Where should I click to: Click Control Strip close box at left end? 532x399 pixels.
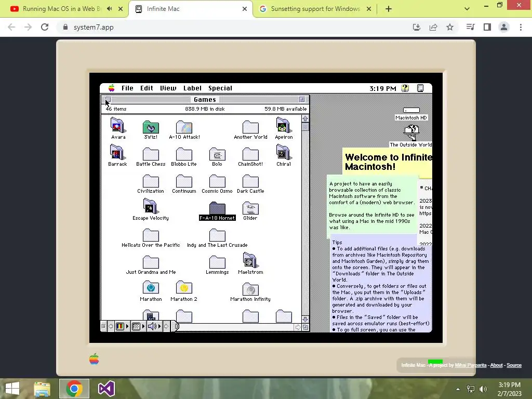click(103, 326)
